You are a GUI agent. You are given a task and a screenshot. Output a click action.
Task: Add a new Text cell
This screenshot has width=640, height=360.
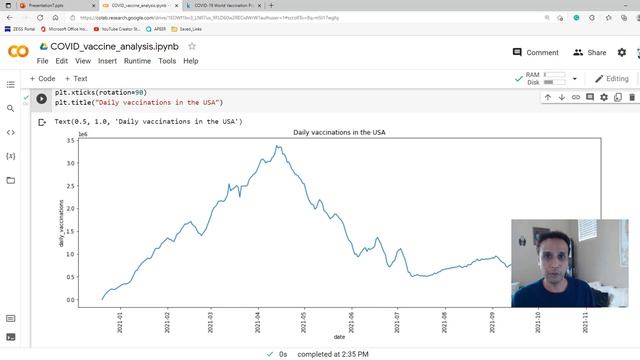(x=76, y=78)
